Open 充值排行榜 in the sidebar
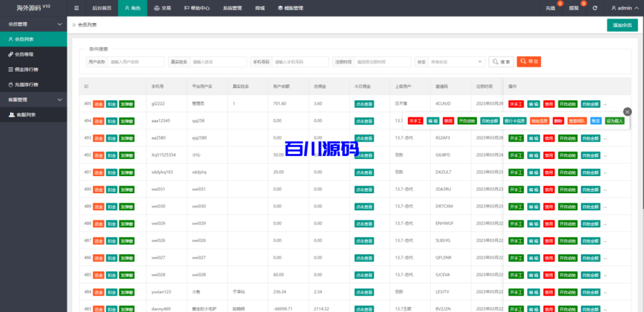644x312 pixels. point(33,84)
